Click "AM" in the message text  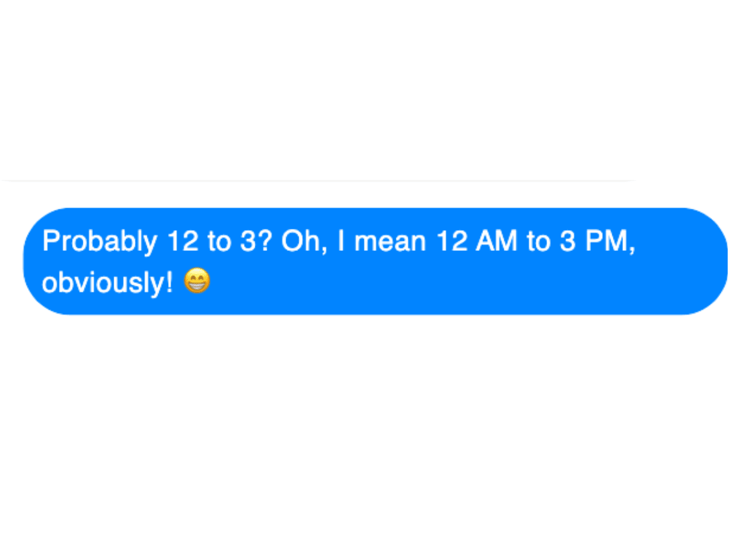496,241
